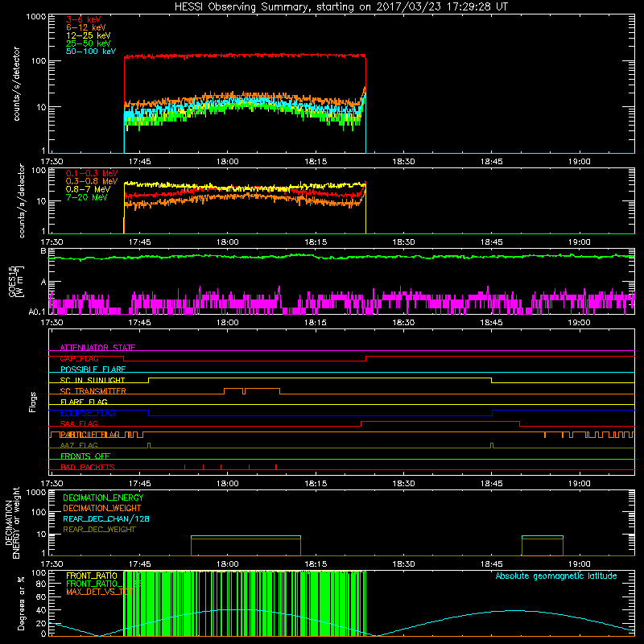Screen dimensions: 644x644
Task: Click the red 3-6 keV count curve
Action: [x=245, y=56]
